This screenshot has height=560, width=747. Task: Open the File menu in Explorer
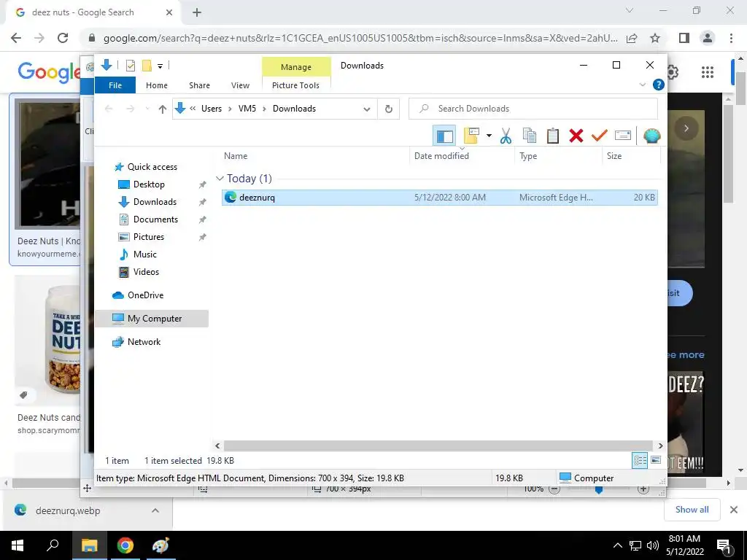115,85
